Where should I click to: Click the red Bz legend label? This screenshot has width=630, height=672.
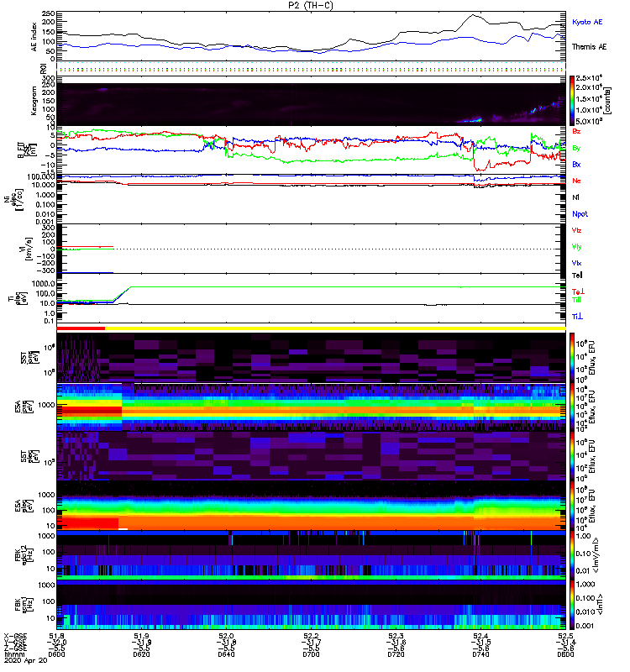[576, 131]
